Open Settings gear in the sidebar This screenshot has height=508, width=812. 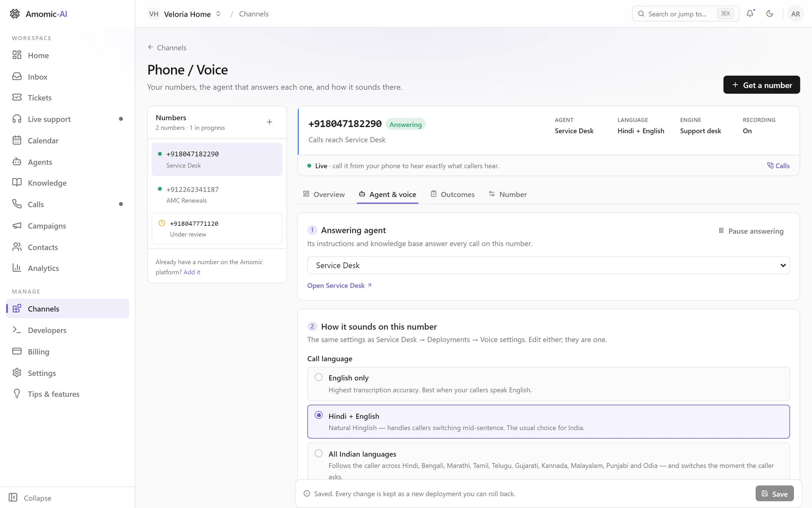(x=68, y=373)
